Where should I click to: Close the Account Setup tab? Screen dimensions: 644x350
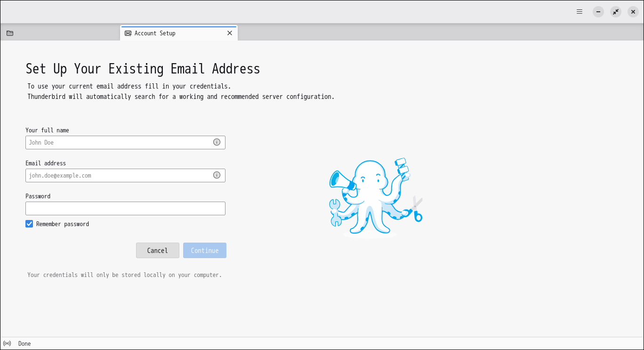[x=230, y=33]
